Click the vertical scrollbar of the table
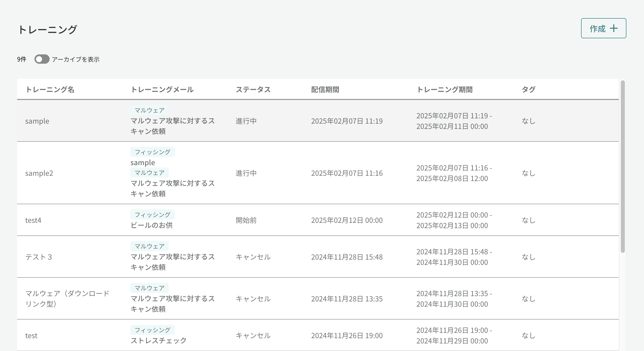This screenshot has width=644, height=351. point(623,166)
